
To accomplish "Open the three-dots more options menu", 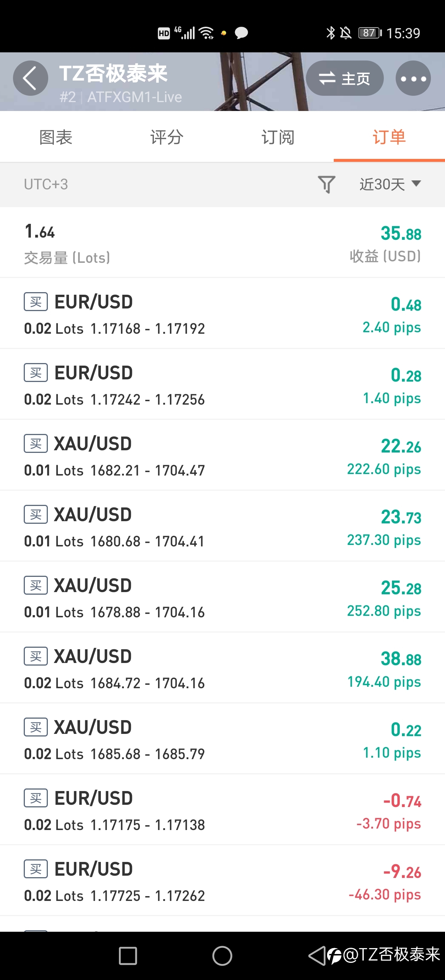I will click(413, 78).
